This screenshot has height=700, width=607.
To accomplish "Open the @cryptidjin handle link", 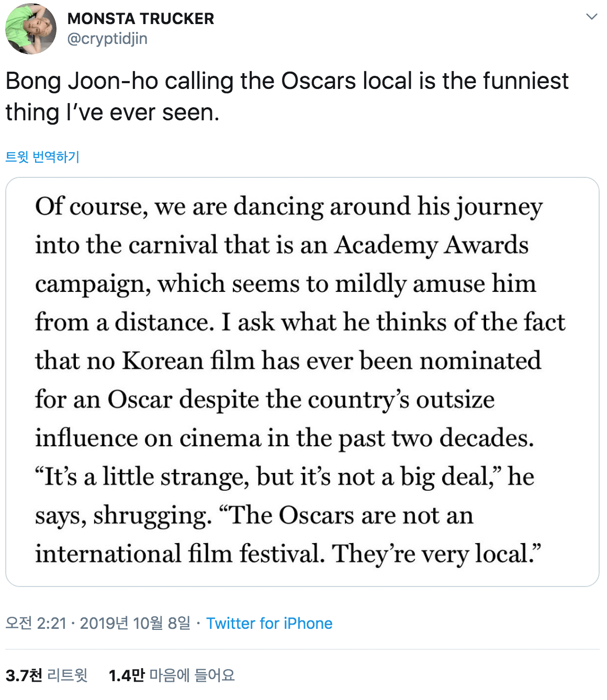I will 107,39.
